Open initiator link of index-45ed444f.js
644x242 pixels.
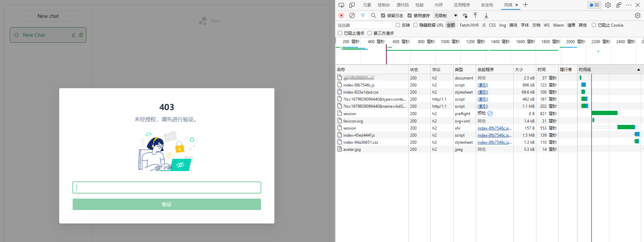494,135
